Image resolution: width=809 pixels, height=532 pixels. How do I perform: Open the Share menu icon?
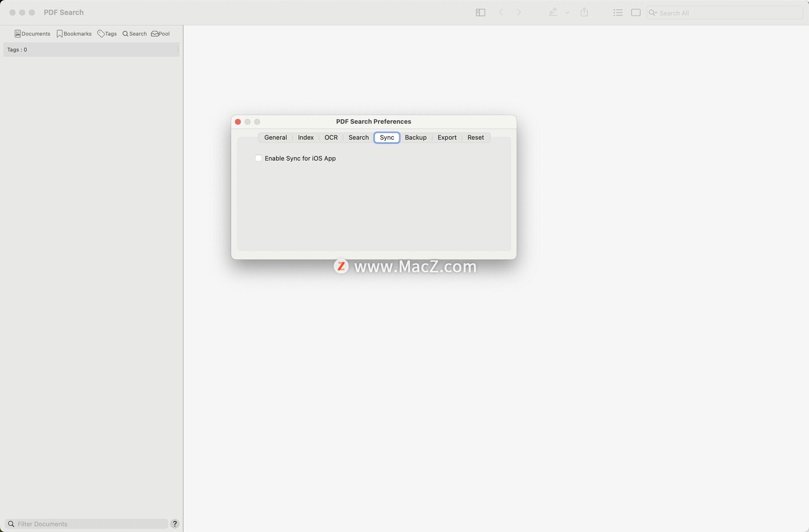tap(584, 12)
